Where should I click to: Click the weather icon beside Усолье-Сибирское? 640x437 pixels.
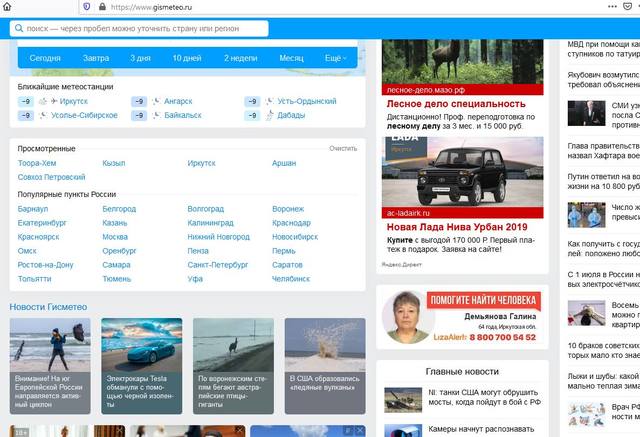point(43,115)
